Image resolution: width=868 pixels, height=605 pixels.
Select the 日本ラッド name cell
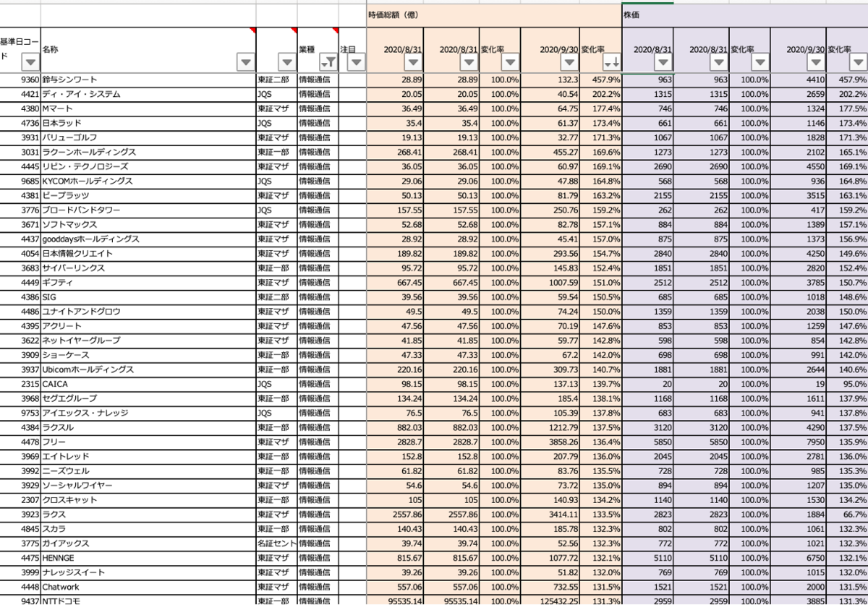point(148,123)
